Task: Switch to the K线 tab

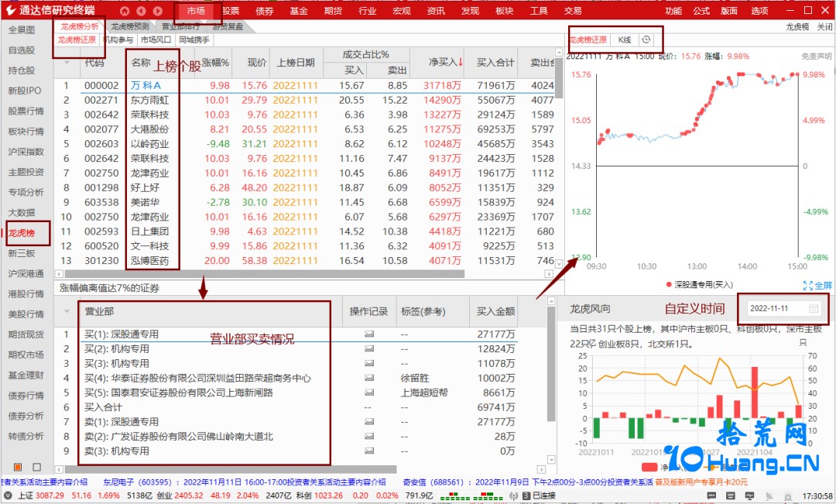Action: [625, 39]
